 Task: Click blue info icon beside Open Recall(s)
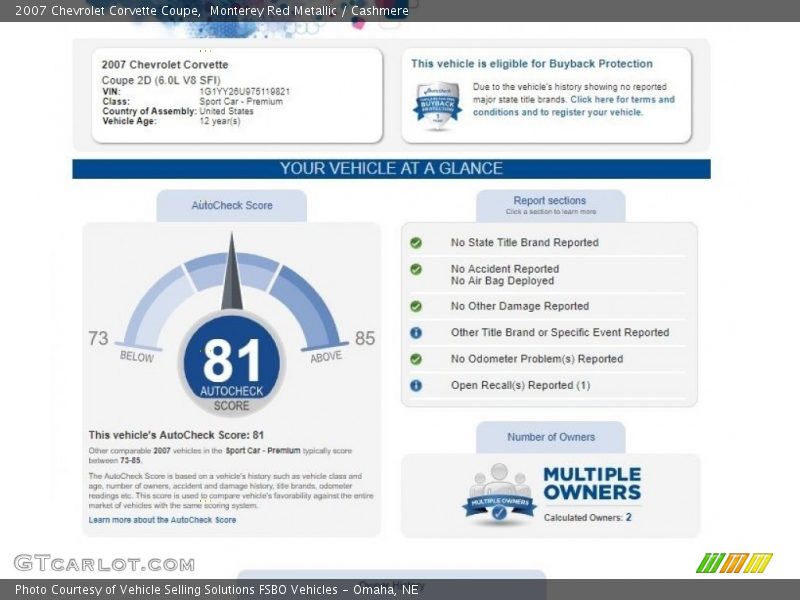416,385
